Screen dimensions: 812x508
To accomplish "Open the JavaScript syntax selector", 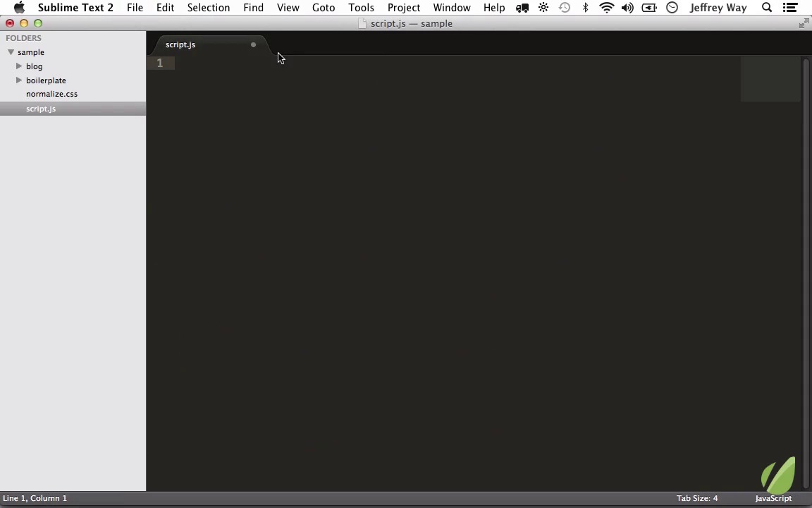I will coord(773,498).
